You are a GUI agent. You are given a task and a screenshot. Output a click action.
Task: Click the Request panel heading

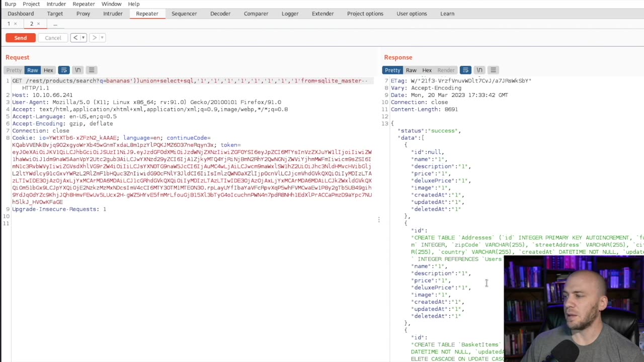coord(18,57)
